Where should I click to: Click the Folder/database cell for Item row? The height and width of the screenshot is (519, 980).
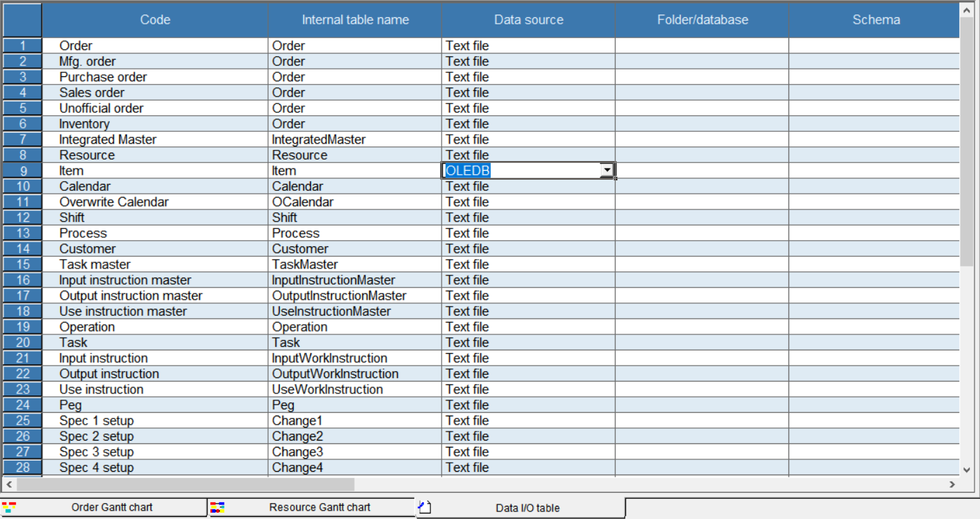click(x=702, y=171)
